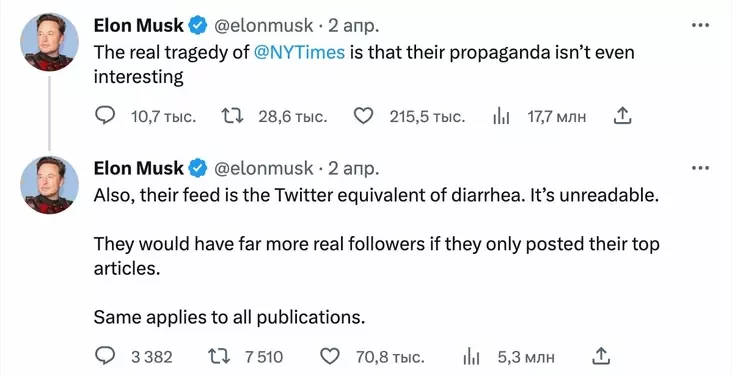Retweet the NYTimes propaganda tweet

[x=232, y=116]
